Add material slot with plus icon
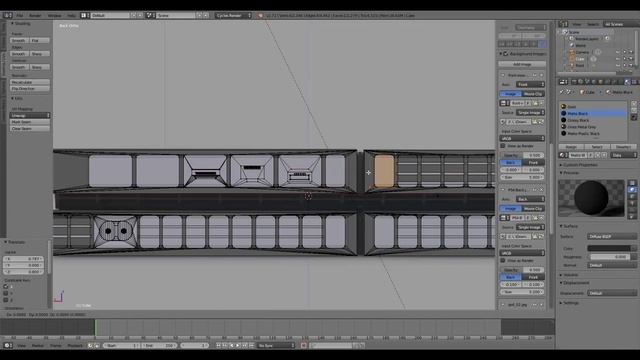The image size is (640, 360). pos(634,104)
